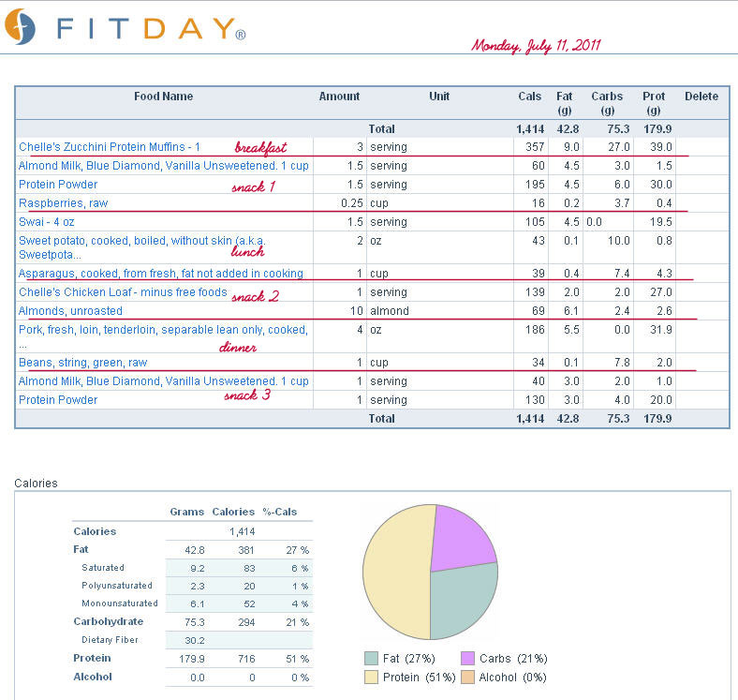Open Chelle's Zucchini Protein Muffins food link
This screenshot has width=738, height=700.
click(x=110, y=147)
